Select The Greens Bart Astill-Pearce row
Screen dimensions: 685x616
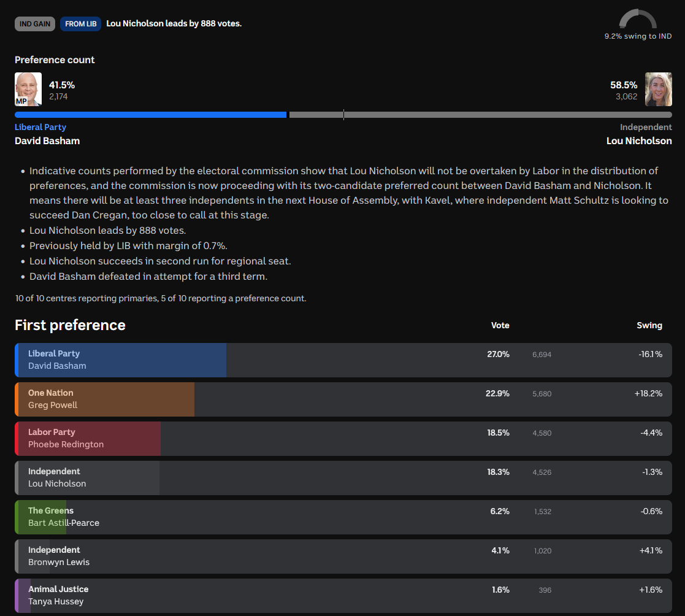[343, 517]
